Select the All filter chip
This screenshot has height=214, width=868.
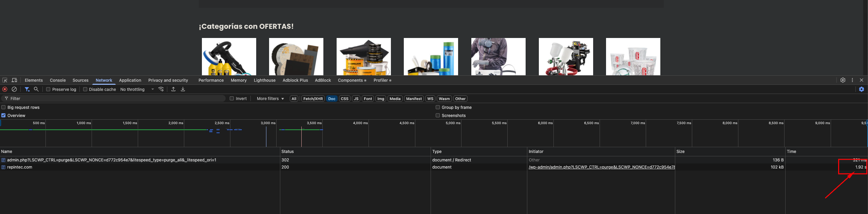tap(294, 99)
